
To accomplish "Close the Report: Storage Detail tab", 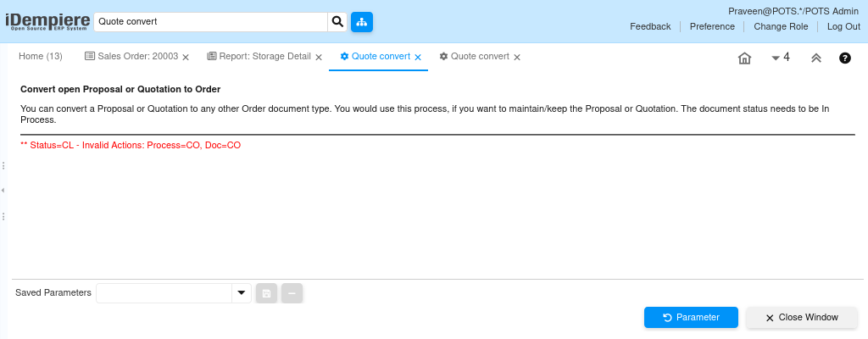I will pos(319,57).
